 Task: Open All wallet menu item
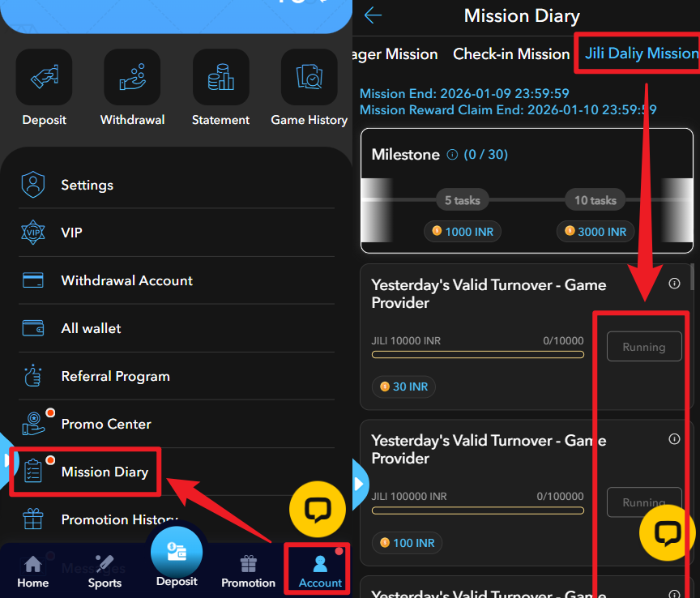(x=91, y=328)
